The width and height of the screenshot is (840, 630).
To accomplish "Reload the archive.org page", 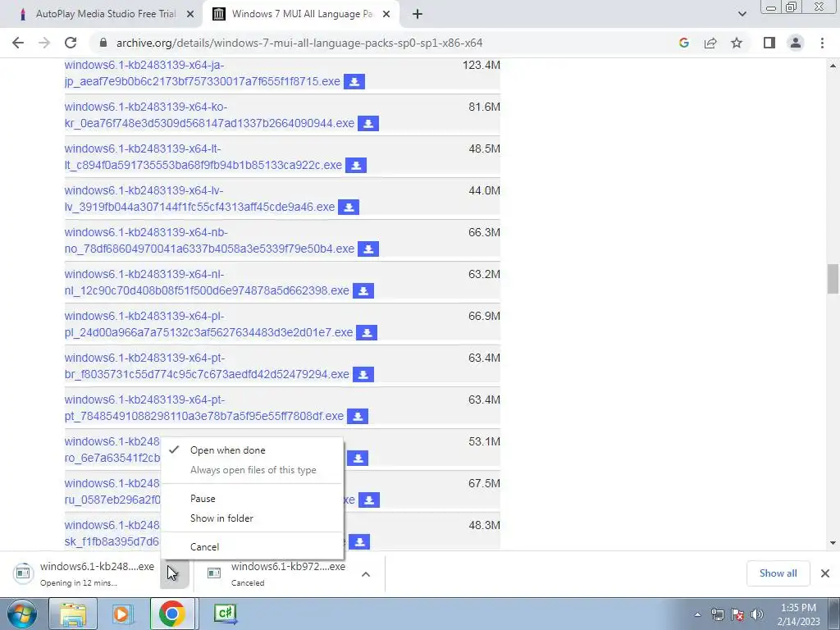I will click(71, 43).
